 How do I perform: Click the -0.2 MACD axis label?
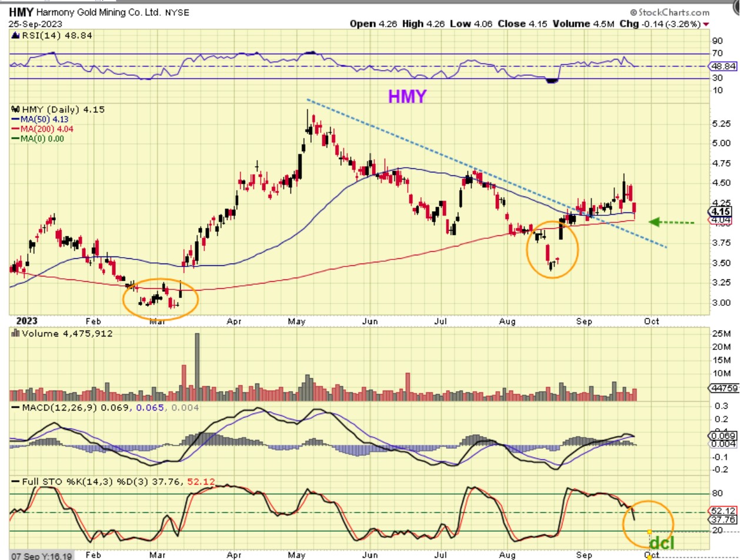pyautogui.click(x=719, y=469)
